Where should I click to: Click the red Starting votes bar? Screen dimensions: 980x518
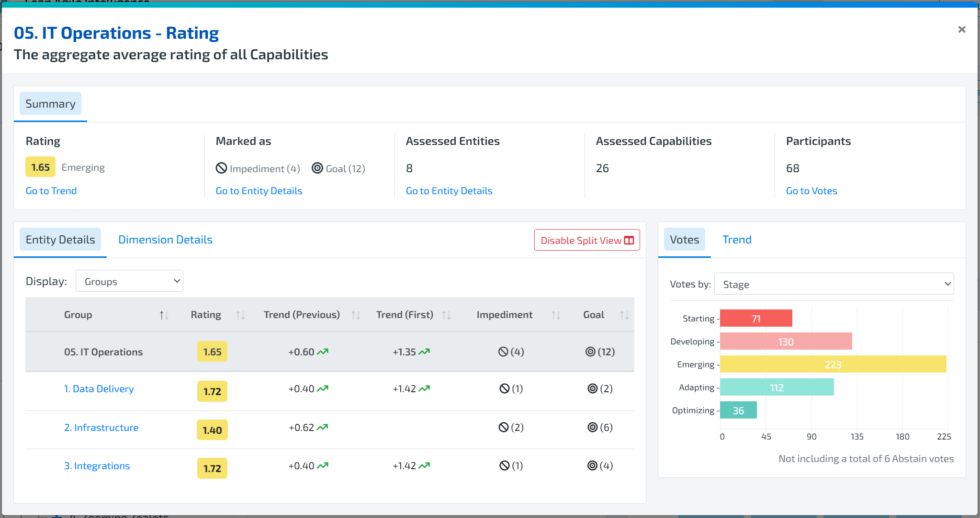tap(755, 319)
